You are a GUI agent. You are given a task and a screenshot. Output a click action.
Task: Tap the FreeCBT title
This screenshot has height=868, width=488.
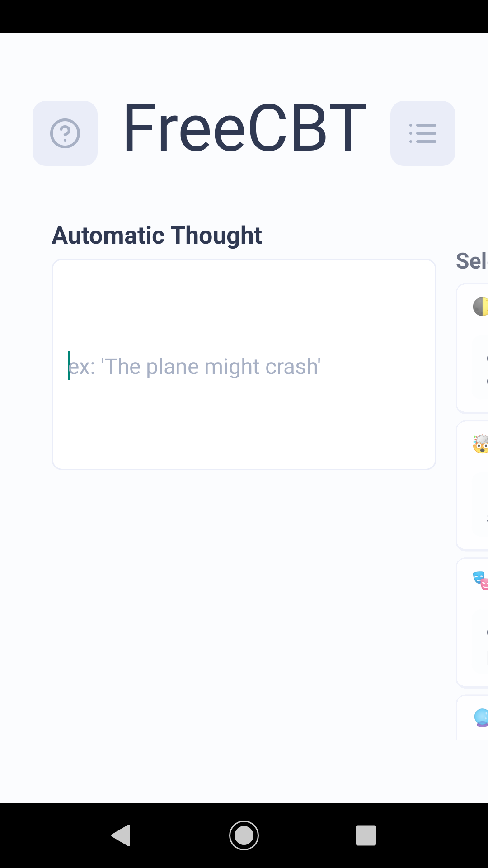tap(244, 128)
